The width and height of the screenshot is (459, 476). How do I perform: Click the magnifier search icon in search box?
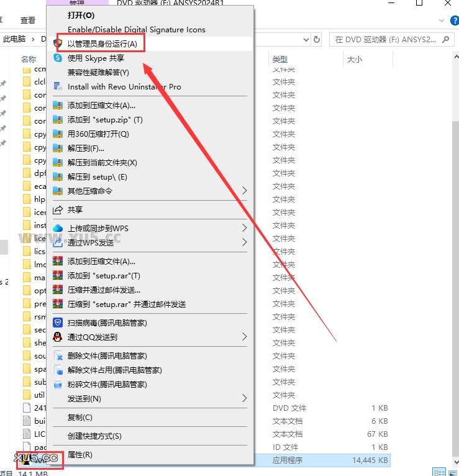pyautogui.click(x=446, y=40)
